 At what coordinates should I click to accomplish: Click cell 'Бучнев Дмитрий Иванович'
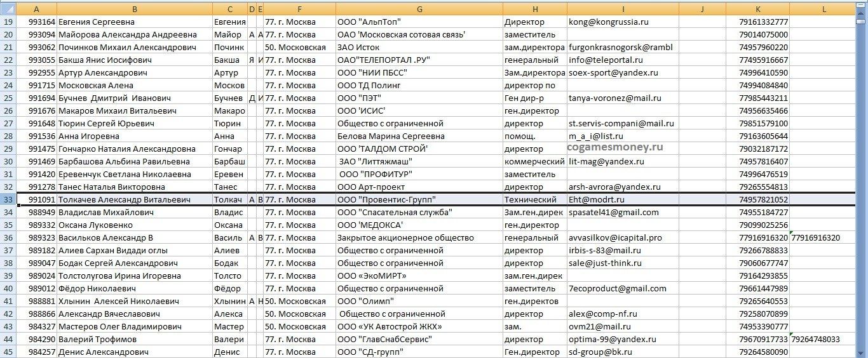pos(135,98)
